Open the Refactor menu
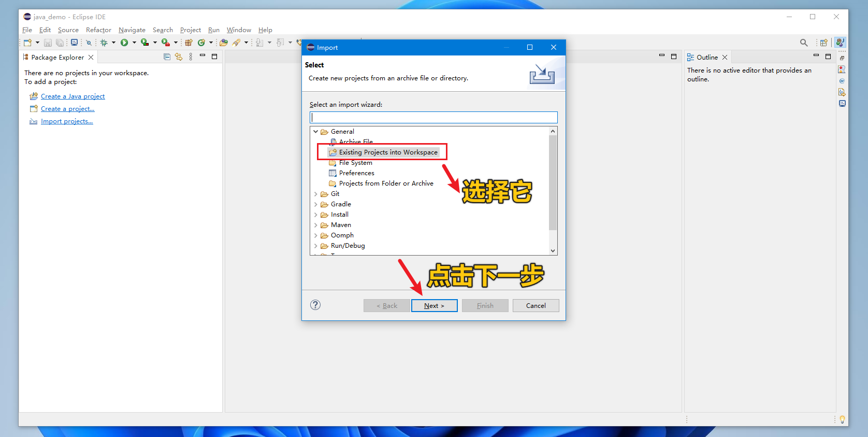 point(98,30)
